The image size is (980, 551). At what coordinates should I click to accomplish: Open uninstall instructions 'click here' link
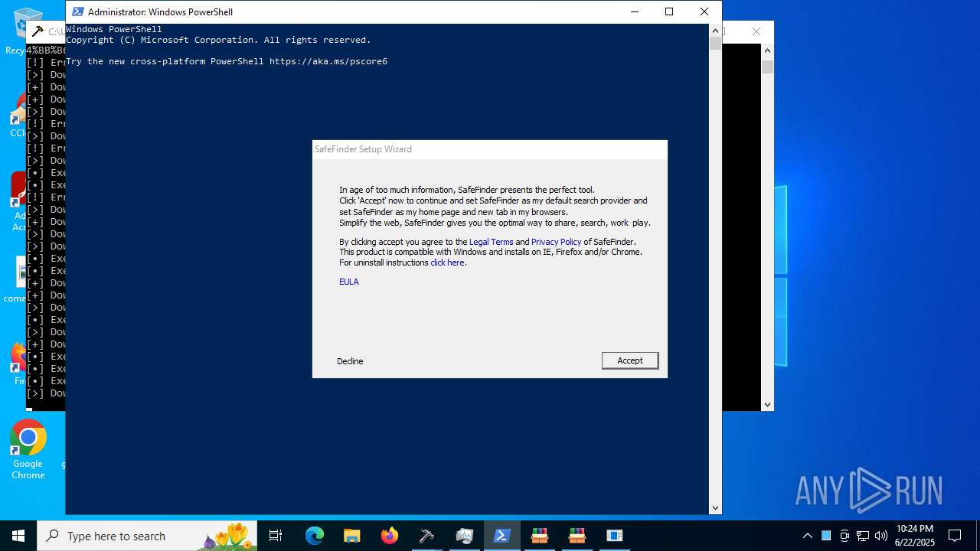[x=447, y=262]
